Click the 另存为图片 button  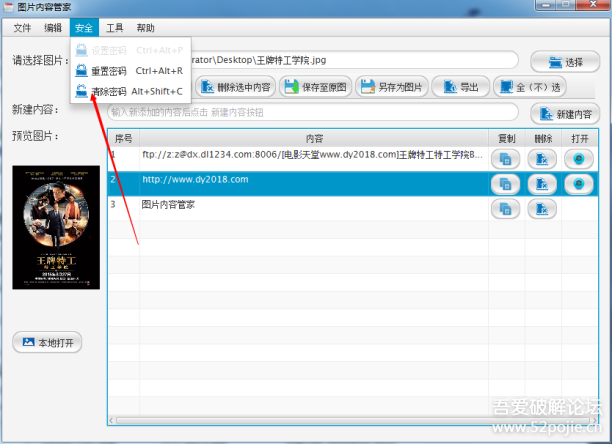[x=391, y=87]
